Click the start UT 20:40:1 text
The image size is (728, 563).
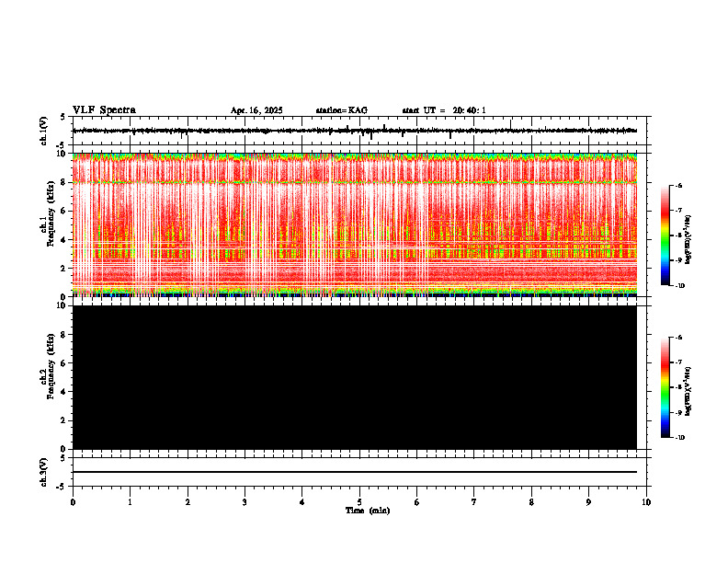point(444,110)
